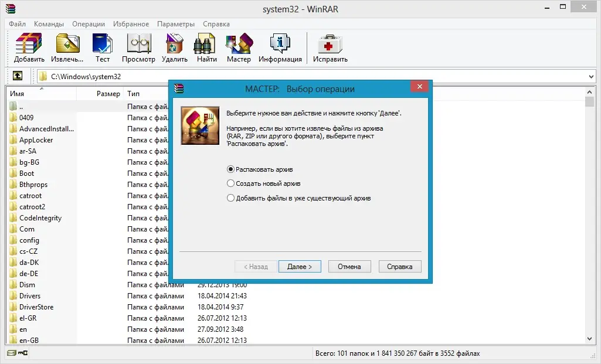Click the date 18.04.2014 21:43
This screenshot has height=364, width=601.
click(x=222, y=296)
